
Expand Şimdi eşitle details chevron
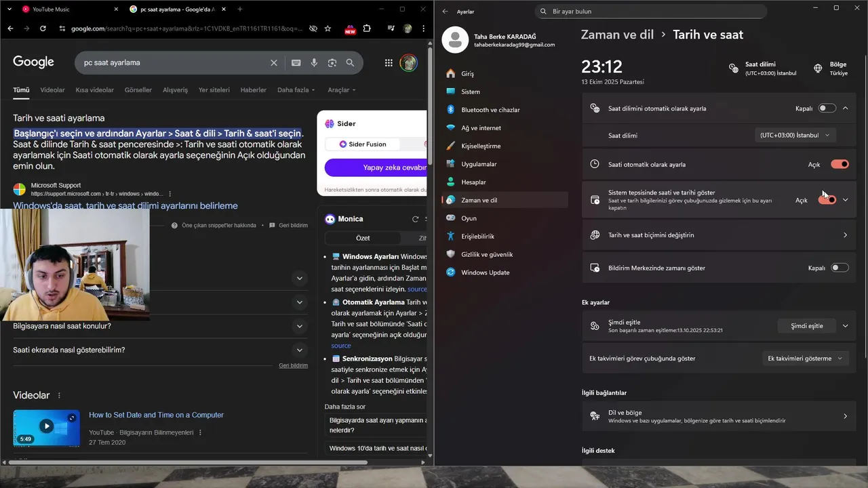pyautogui.click(x=845, y=326)
